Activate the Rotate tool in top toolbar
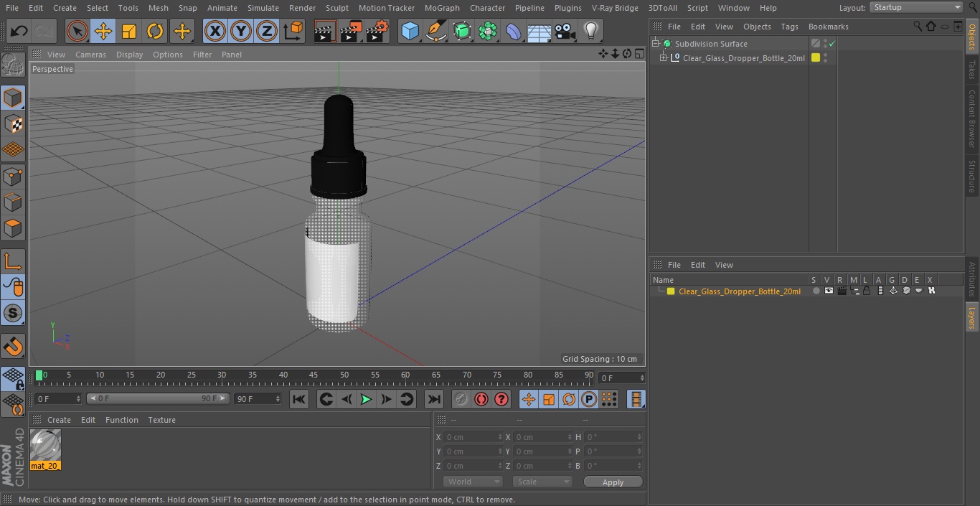The image size is (980, 506). [155, 31]
